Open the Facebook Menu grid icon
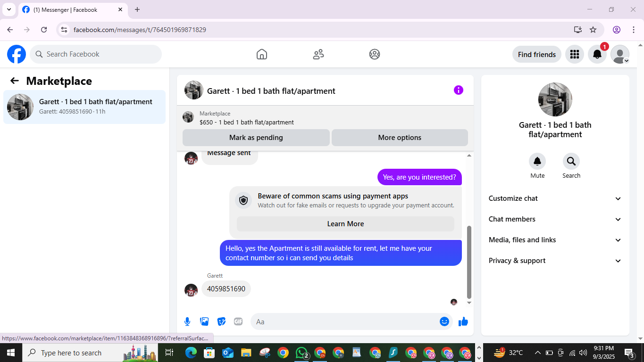Screen dimensions: 644x362 coord(574,54)
